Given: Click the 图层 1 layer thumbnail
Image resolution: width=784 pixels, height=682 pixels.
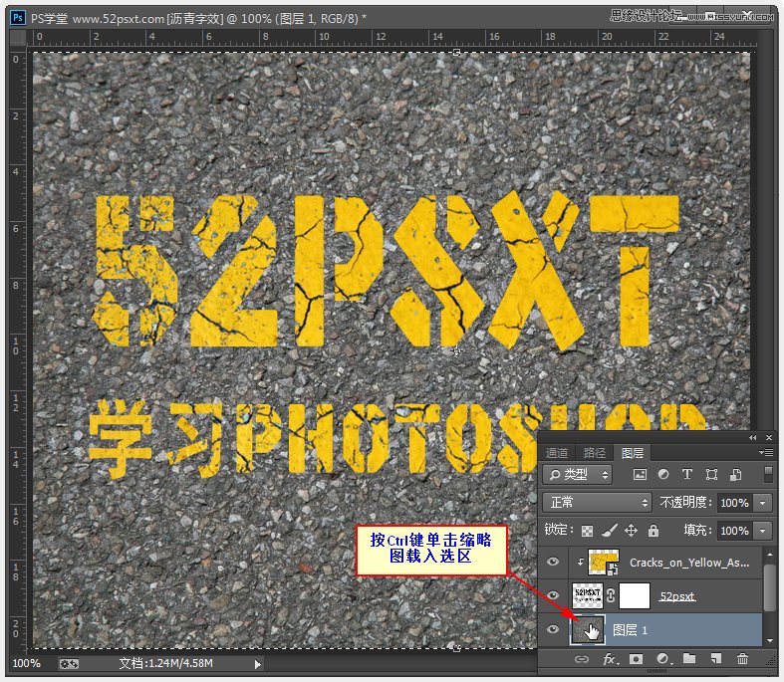Looking at the screenshot, I should pyautogui.click(x=588, y=629).
